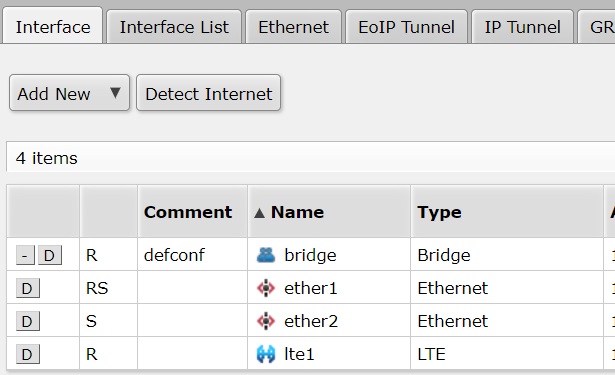Go to the IP Tunnel tab
Viewport: 615px width, 375px height.
[522, 27]
